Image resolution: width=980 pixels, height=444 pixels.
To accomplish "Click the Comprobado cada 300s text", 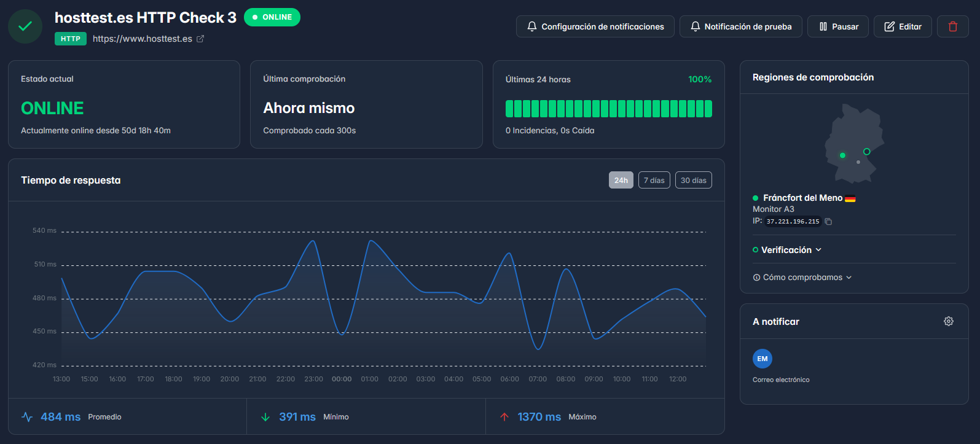I will tap(310, 131).
